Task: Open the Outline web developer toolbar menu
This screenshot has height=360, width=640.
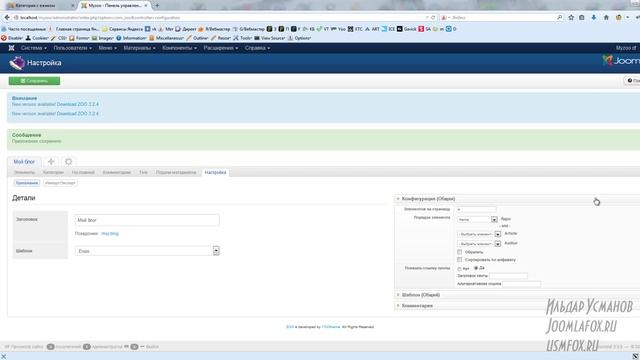Action: [x=198, y=38]
